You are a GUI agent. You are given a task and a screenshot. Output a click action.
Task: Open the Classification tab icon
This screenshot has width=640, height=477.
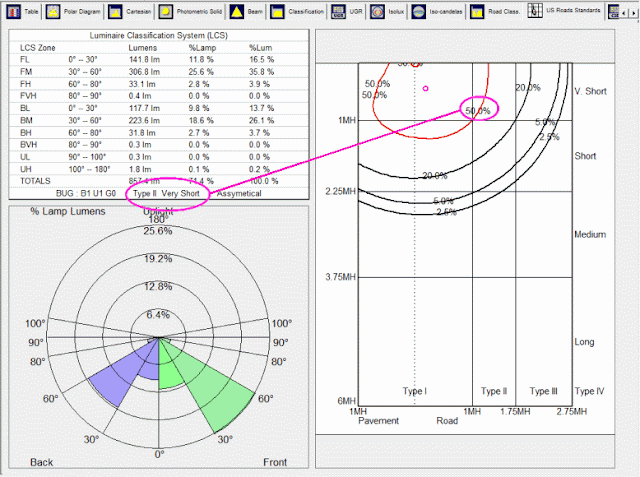click(x=278, y=11)
